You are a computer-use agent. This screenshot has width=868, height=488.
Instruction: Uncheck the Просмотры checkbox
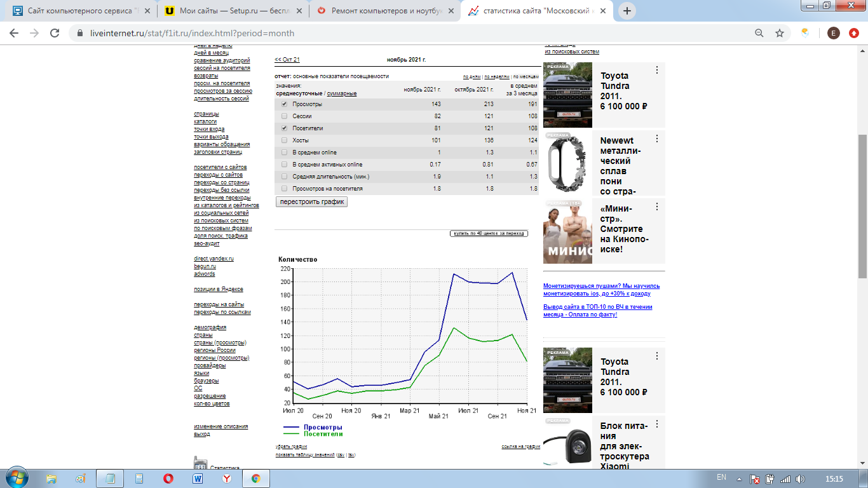pyautogui.click(x=284, y=104)
